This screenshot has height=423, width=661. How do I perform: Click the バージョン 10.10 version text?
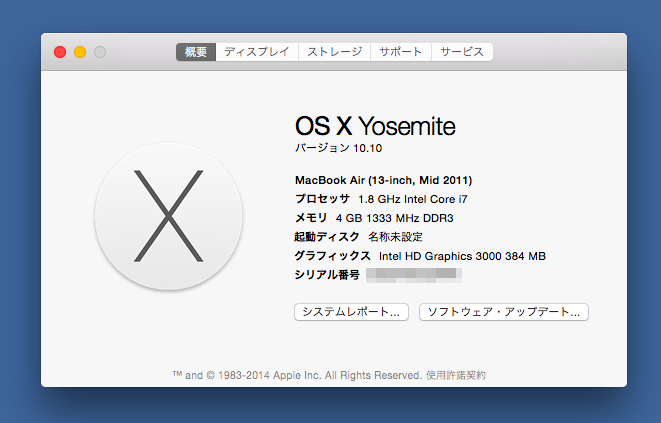338,148
